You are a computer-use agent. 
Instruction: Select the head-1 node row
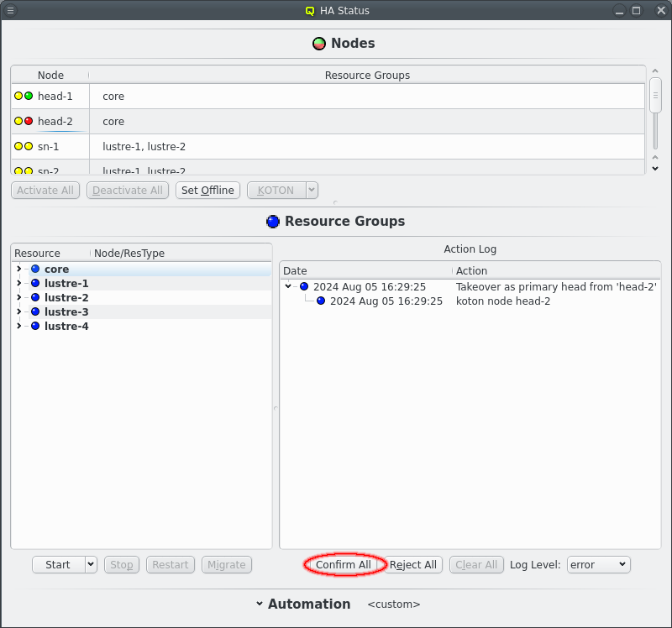coord(328,96)
